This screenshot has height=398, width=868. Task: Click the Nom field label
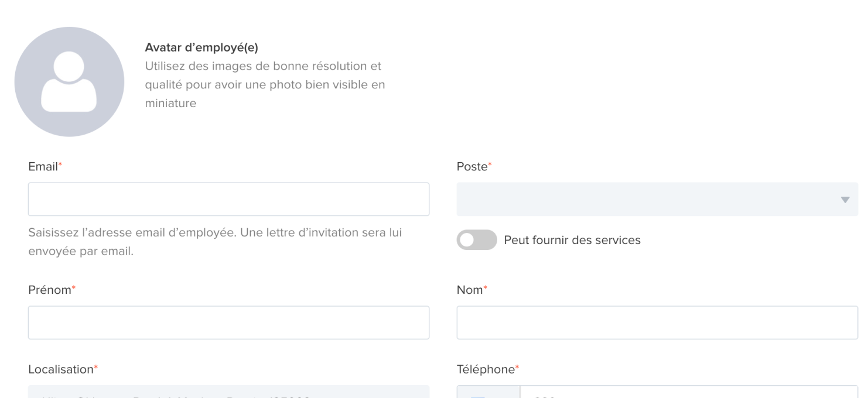tap(469, 290)
